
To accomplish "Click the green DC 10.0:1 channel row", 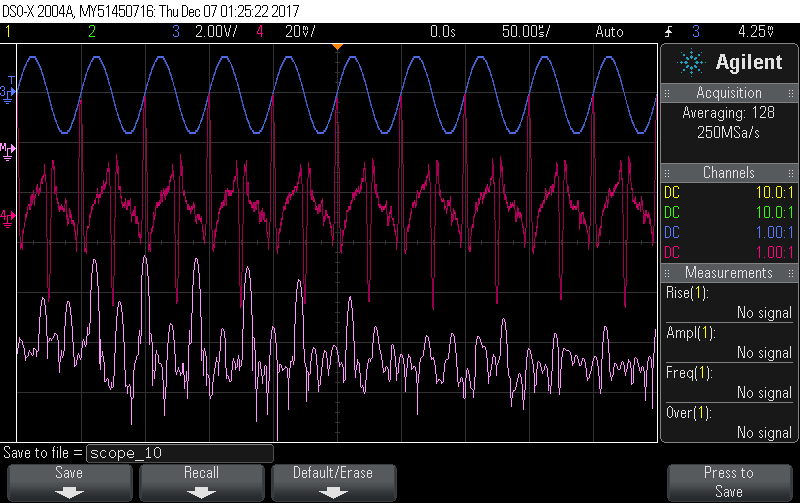I will [x=729, y=212].
